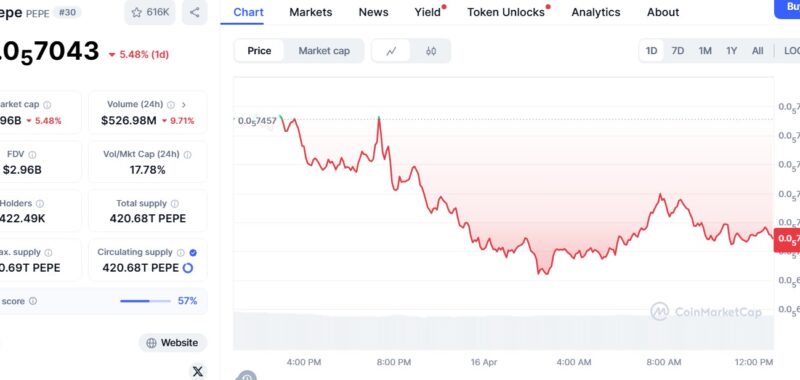
Task: Click the info icon next to FDV
Action: (32, 155)
